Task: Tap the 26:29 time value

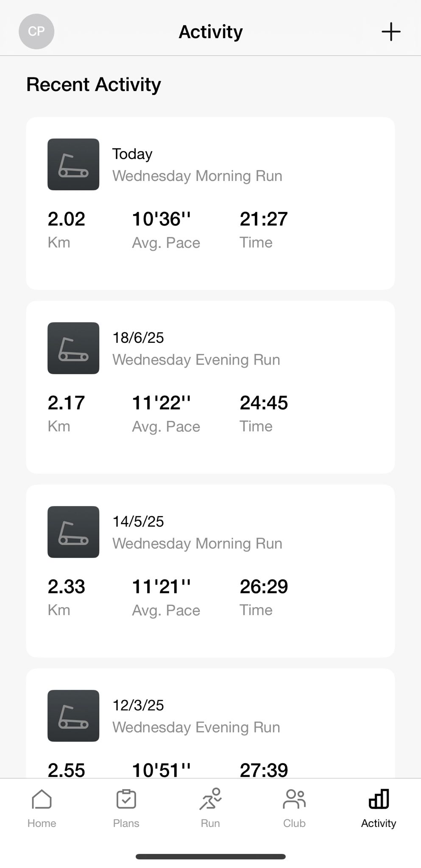Action: (264, 587)
